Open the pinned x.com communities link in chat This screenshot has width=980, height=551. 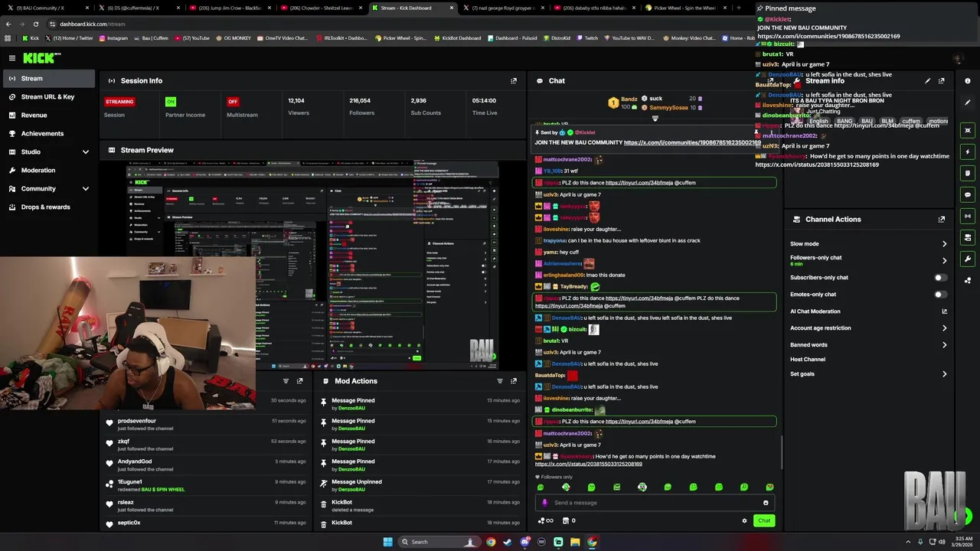(x=692, y=142)
